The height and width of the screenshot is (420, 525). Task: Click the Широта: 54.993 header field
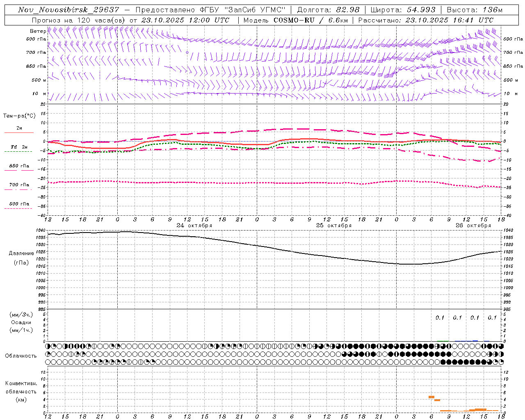tap(403, 10)
